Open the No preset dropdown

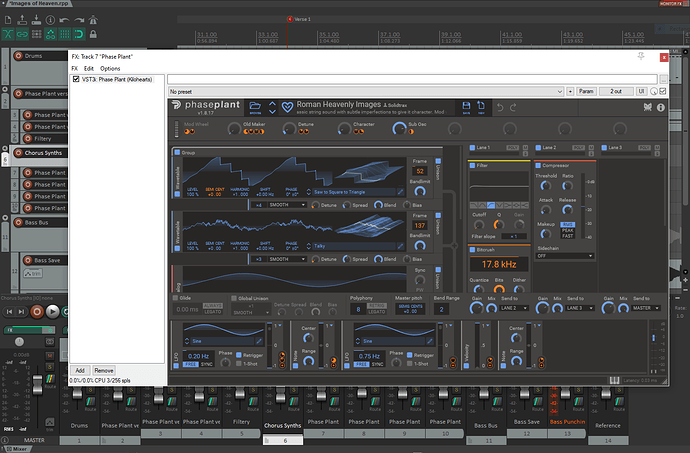coord(366,92)
